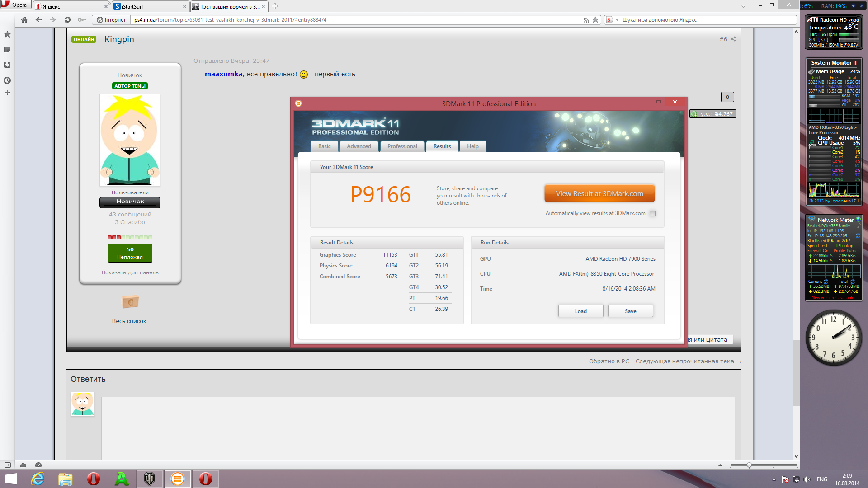Click the reply text area
The width and height of the screenshot is (868, 488).
418,428
